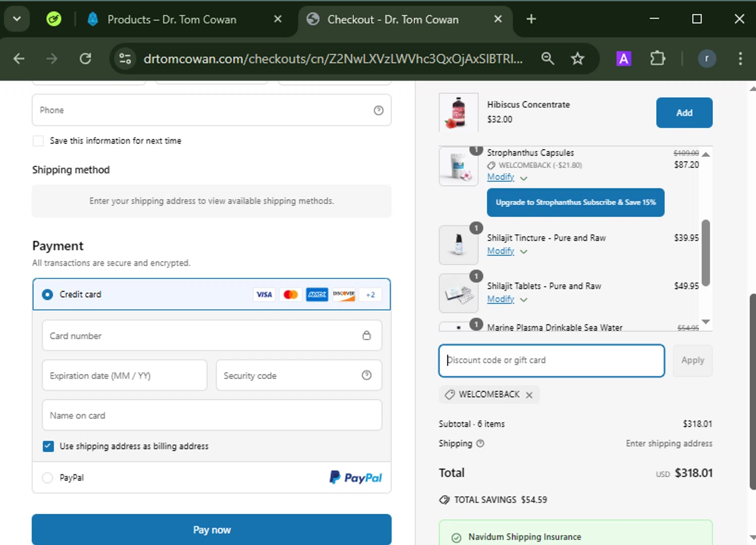Go forward to the next page
Viewport: 756px width, 545px height.
point(52,59)
